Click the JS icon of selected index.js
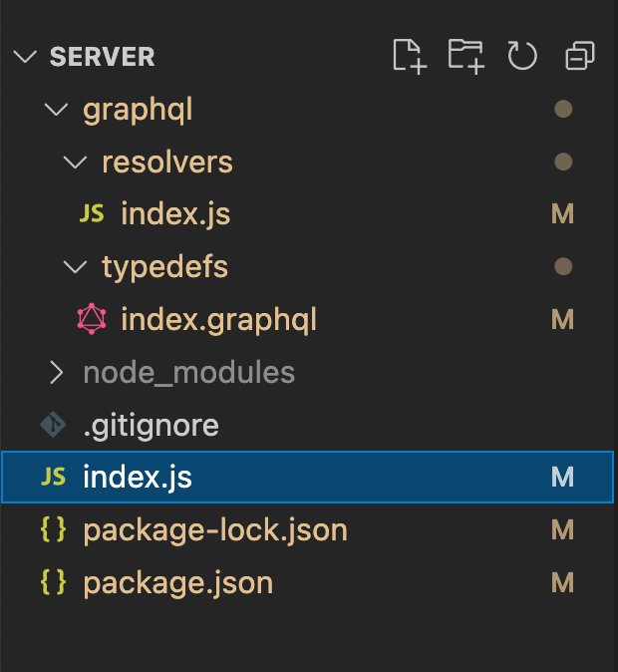This screenshot has height=672, width=618. [52, 478]
